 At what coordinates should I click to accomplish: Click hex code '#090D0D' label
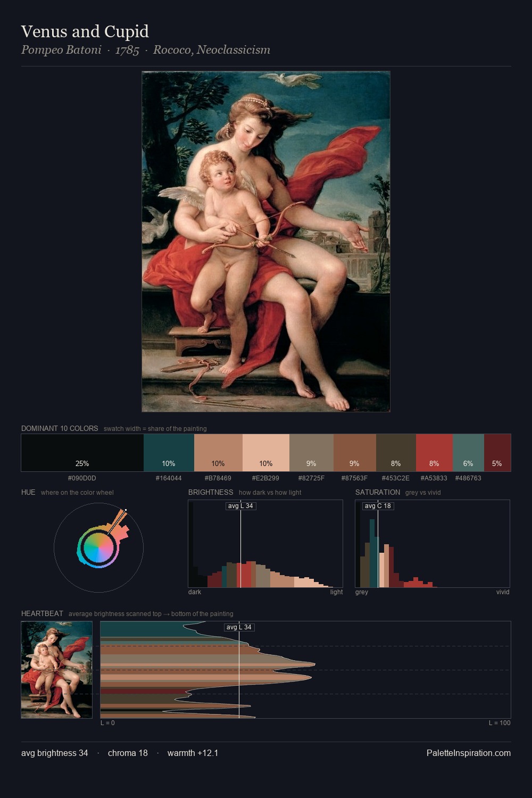pos(82,478)
